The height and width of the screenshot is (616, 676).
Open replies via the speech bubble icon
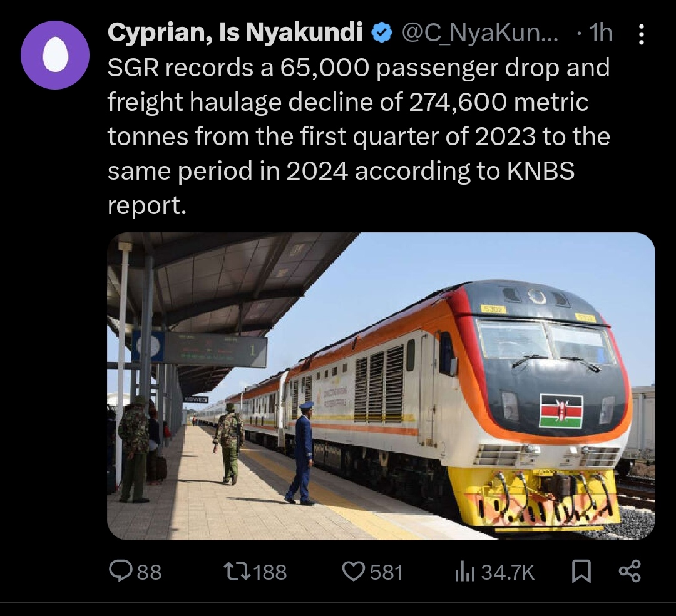click(119, 571)
